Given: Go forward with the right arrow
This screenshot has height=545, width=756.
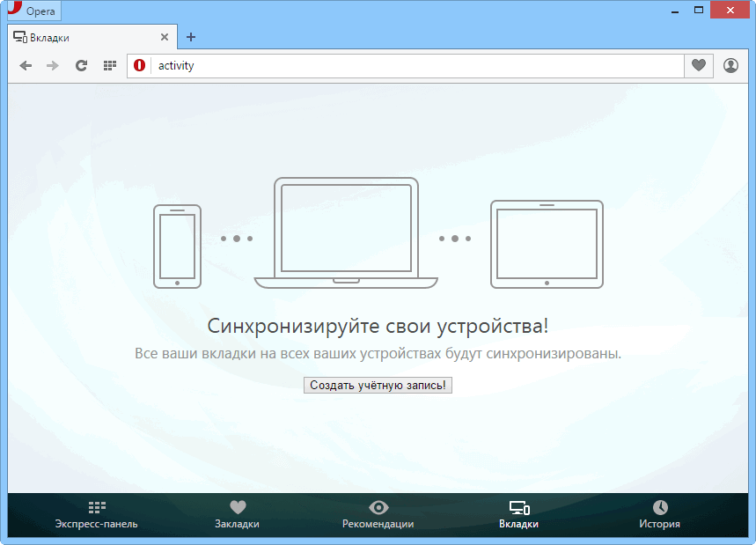Looking at the screenshot, I should coord(53,65).
